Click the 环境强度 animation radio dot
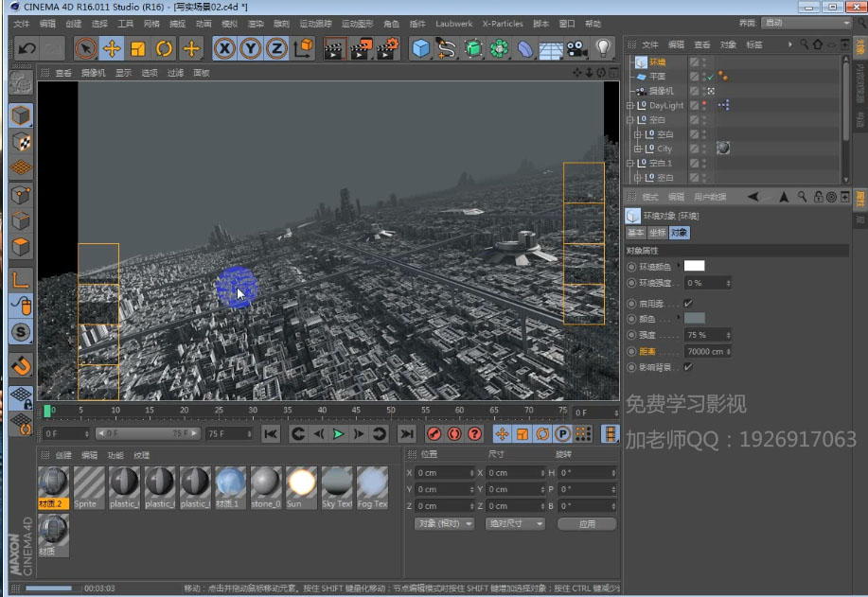Viewport: 868px width, 597px height. [x=631, y=283]
